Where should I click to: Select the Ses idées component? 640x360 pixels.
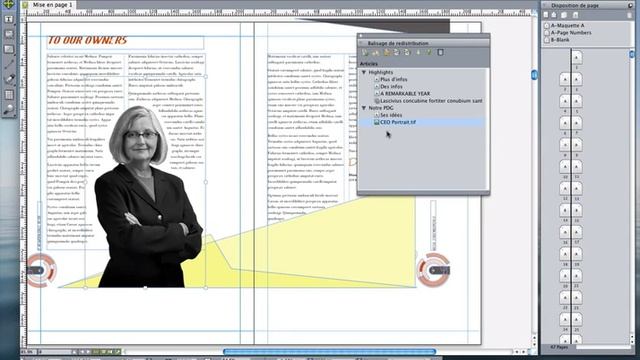tap(391, 115)
